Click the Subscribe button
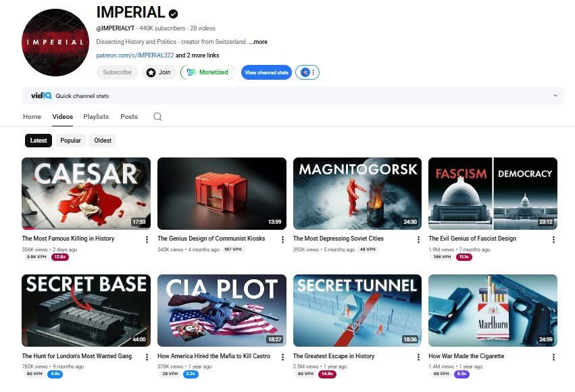The height and width of the screenshot is (392, 575). (x=117, y=72)
